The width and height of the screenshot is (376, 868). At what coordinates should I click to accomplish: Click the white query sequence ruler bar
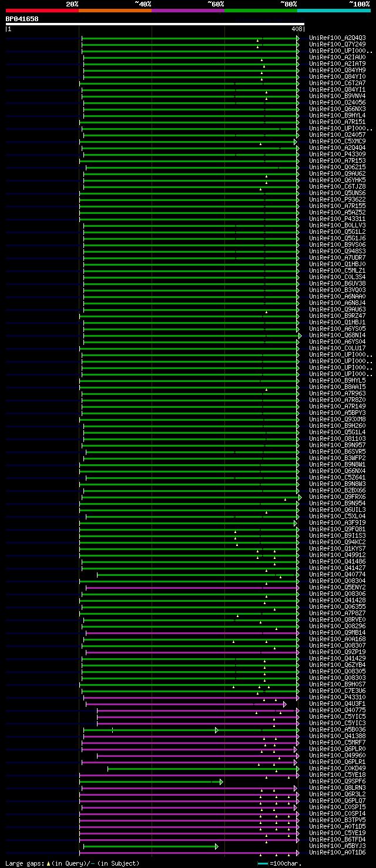click(155, 24)
